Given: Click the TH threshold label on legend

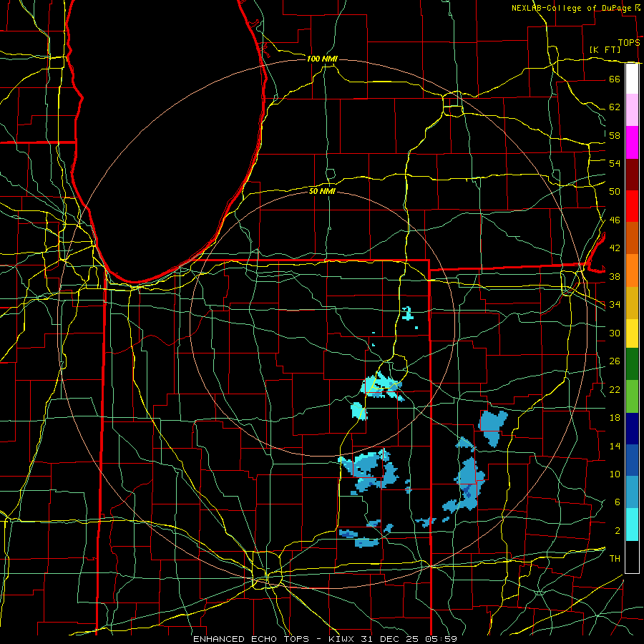Looking at the screenshot, I should (615, 559).
